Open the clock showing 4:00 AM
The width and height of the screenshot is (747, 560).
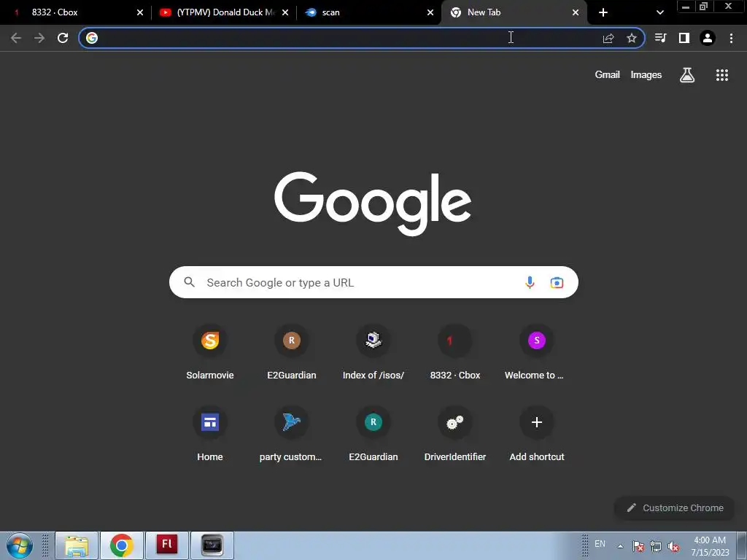pyautogui.click(x=710, y=546)
